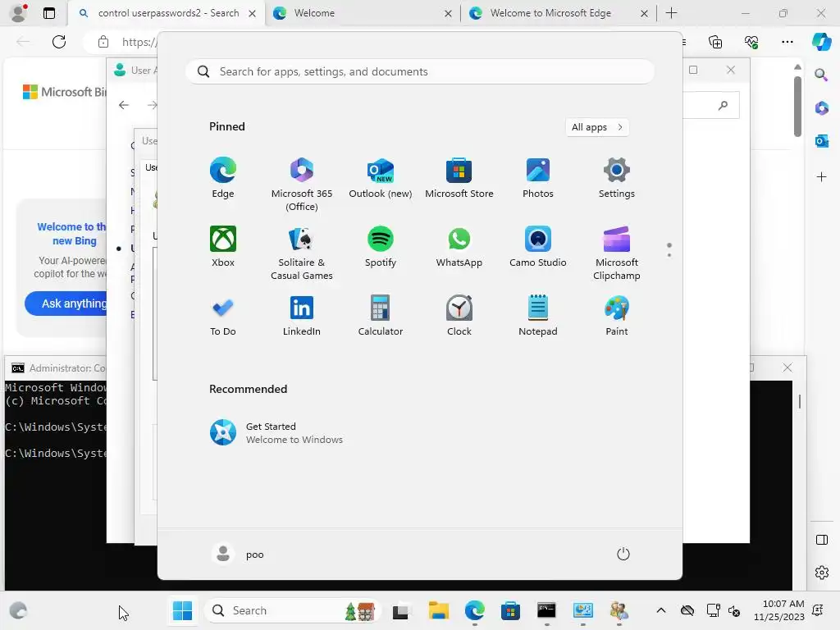Open clock and date in taskbar
This screenshot has height=630, width=840.
pyautogui.click(x=779, y=610)
